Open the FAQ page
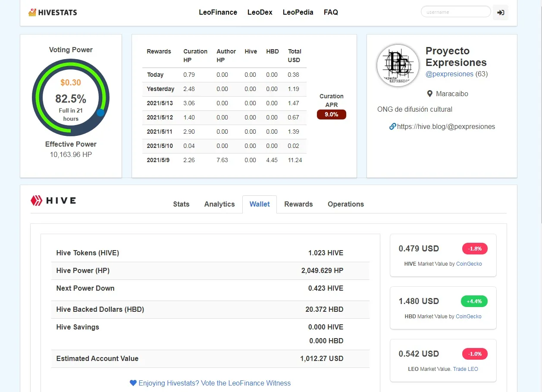The height and width of the screenshot is (392, 542). 331,12
